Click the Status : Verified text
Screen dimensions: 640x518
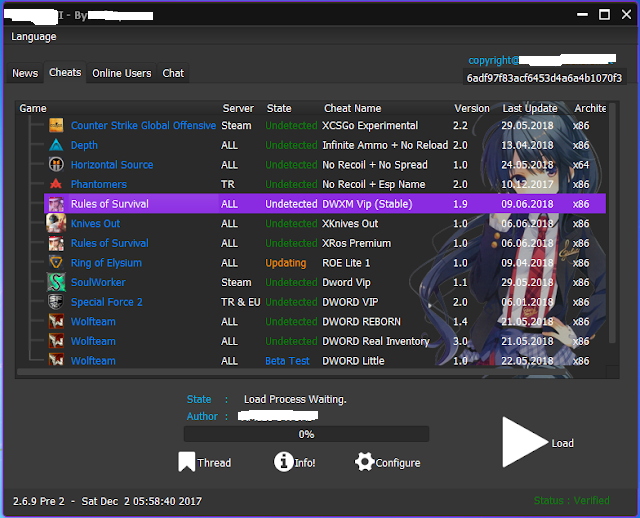[x=571, y=500]
